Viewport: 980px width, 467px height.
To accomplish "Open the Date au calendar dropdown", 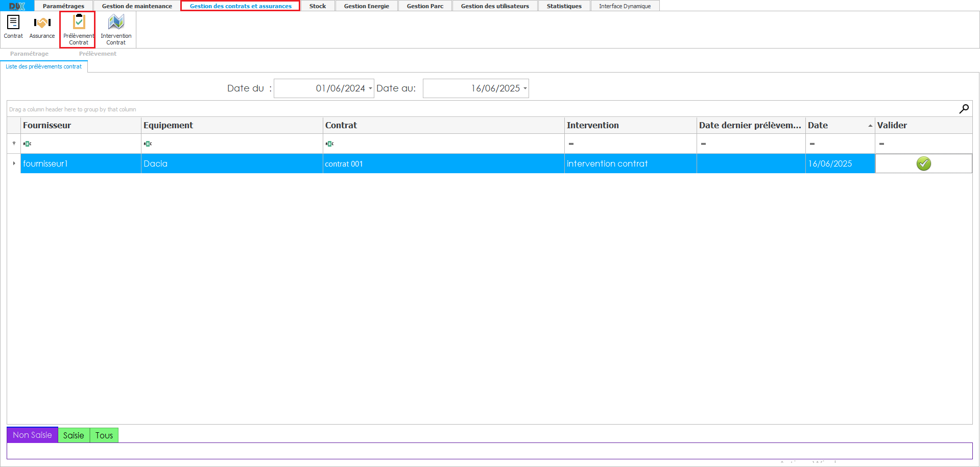I will pos(525,88).
